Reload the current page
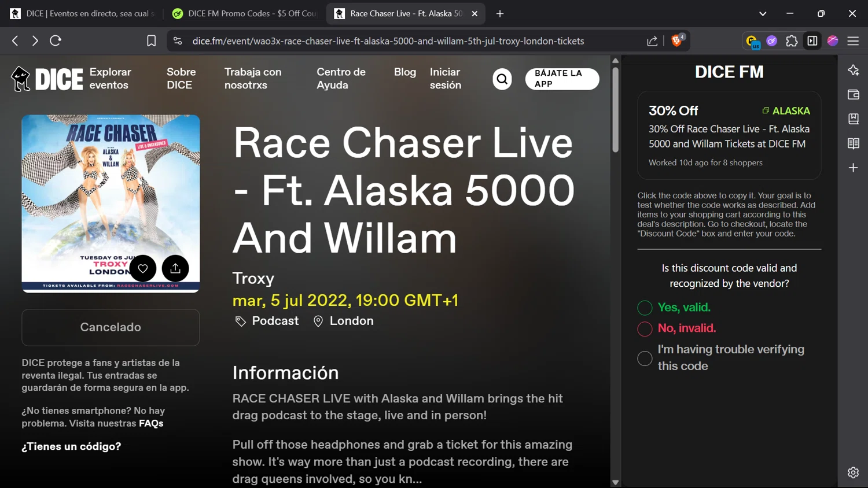This screenshot has height=488, width=868. click(x=56, y=40)
